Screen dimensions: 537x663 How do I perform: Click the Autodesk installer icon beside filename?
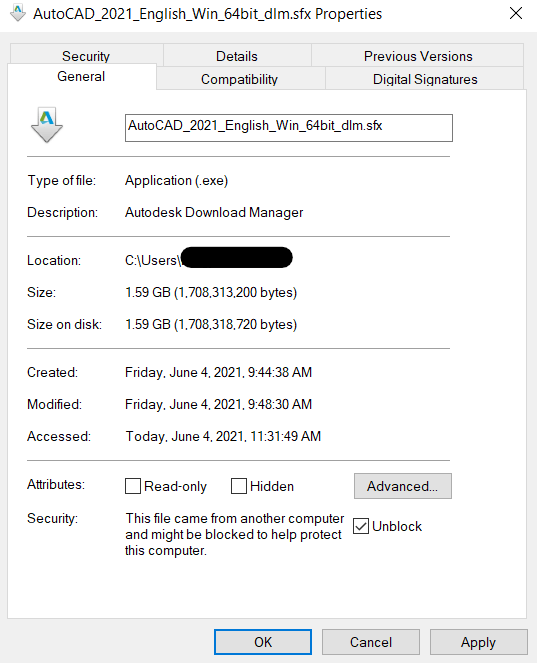(x=47, y=125)
